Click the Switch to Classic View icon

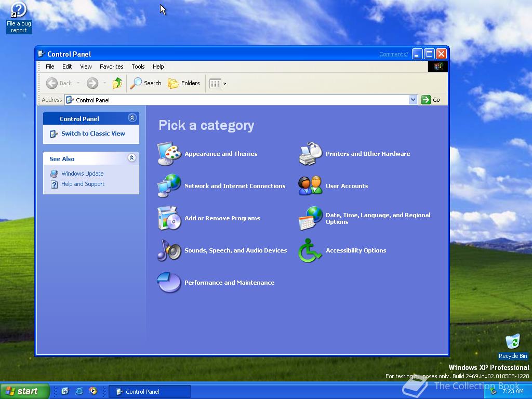pyautogui.click(x=54, y=134)
